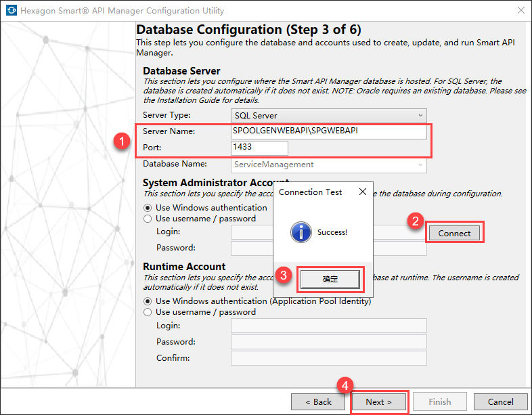Click the Runtime Account Password field
This screenshot has height=415, width=532.
point(328,342)
